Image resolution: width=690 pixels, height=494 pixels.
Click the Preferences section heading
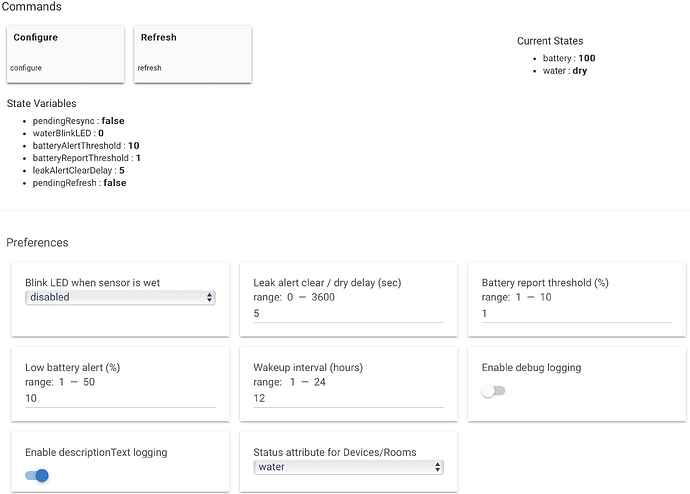(x=37, y=242)
